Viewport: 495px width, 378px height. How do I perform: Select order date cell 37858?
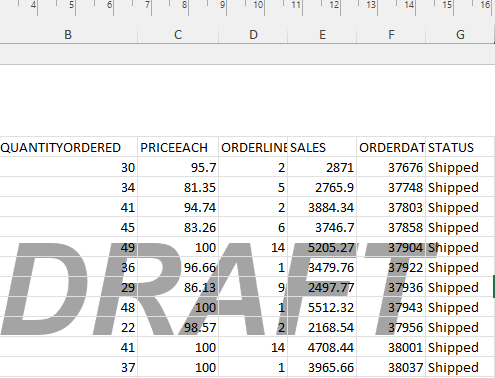tap(391, 227)
